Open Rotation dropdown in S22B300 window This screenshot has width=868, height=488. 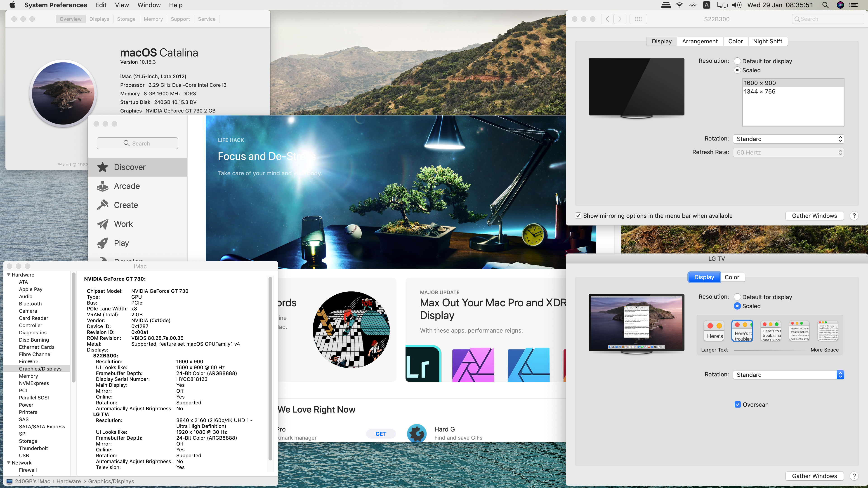[788, 139]
